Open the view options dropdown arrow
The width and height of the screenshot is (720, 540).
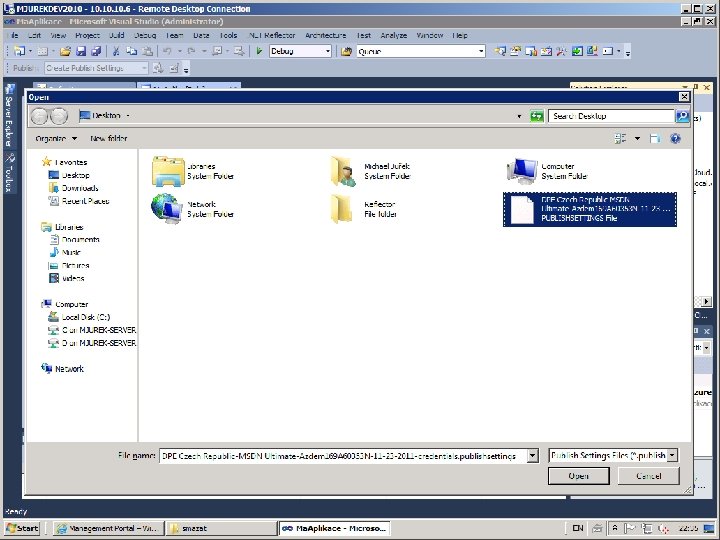[637, 138]
